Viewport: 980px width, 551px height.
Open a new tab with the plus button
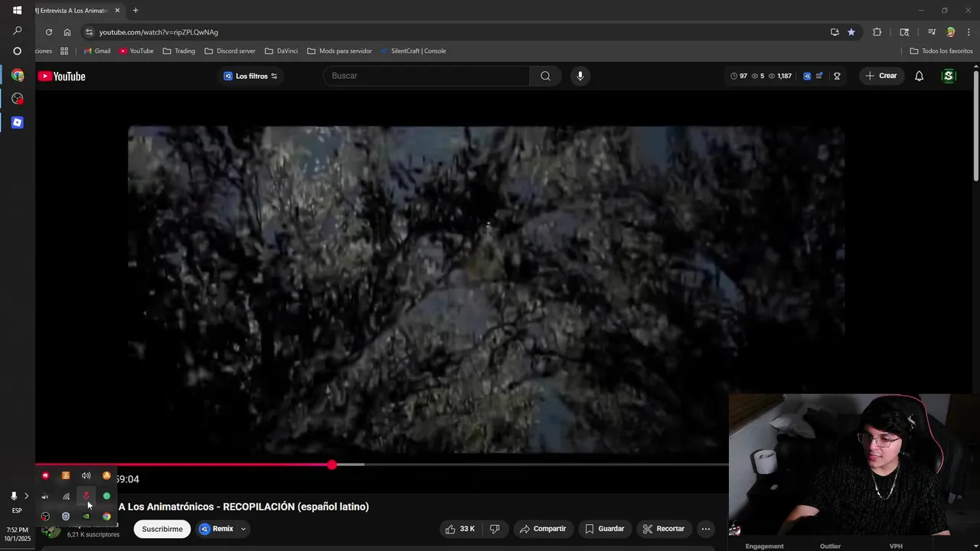[x=136, y=11]
